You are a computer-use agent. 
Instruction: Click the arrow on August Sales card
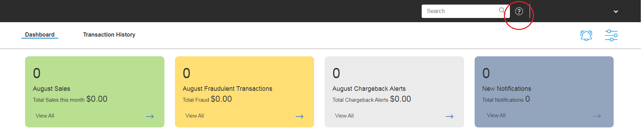[150, 117]
